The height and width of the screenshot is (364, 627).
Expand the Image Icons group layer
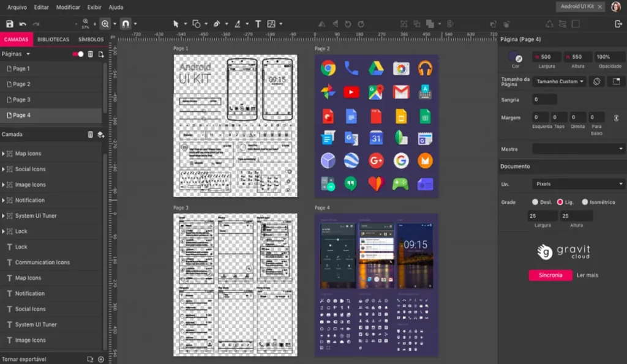(x=3, y=185)
